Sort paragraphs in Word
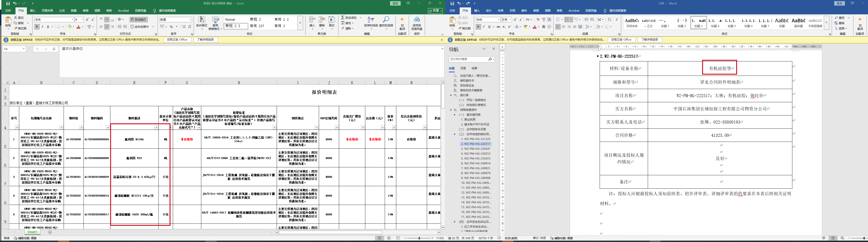This screenshot has width=868, height=242. 610,19
